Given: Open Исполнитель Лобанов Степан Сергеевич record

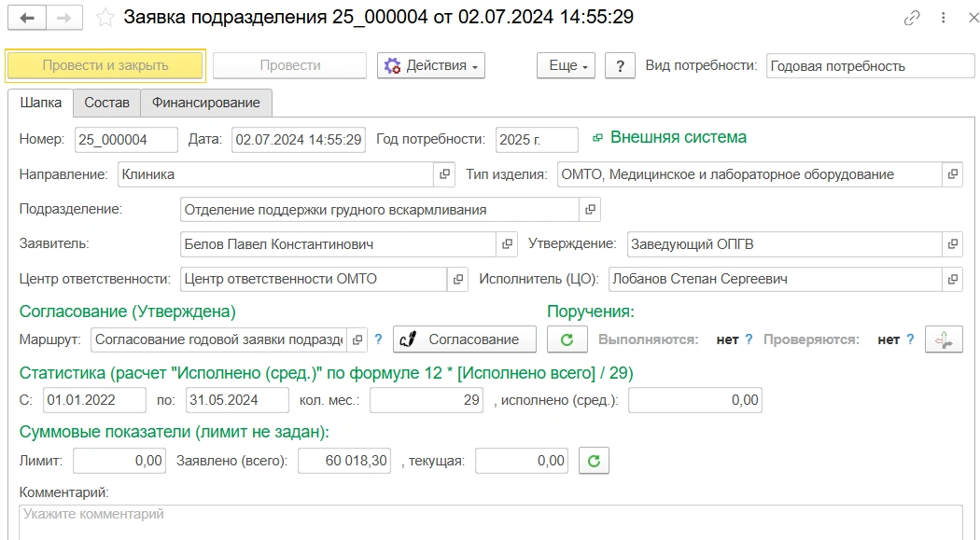Looking at the screenshot, I should click(953, 279).
